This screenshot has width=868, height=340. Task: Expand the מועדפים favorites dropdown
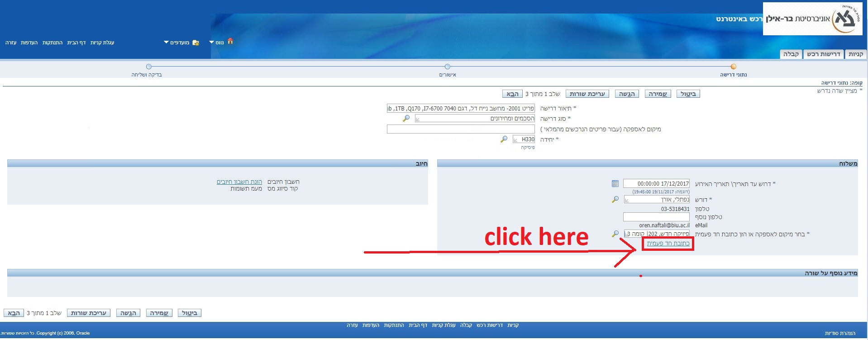166,43
